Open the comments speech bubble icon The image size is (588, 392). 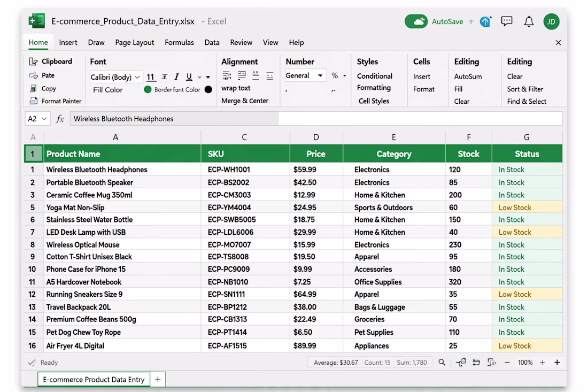[x=507, y=21]
